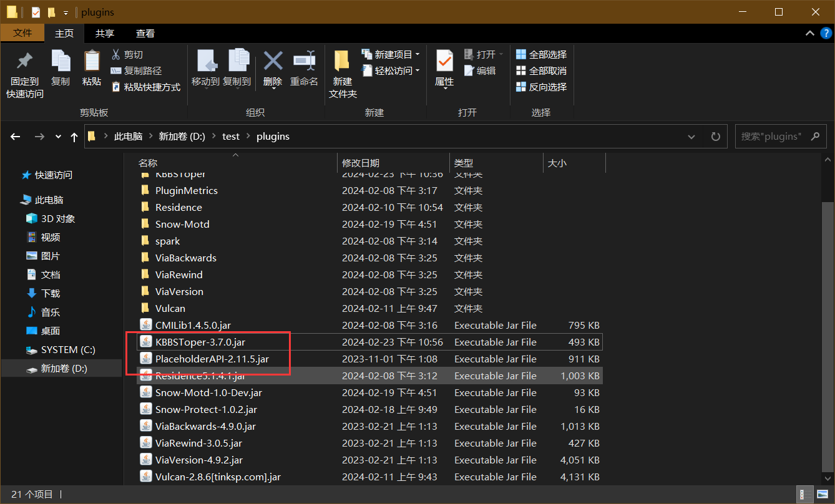
Task: Click the Paste clipboard icon
Action: coord(92,61)
